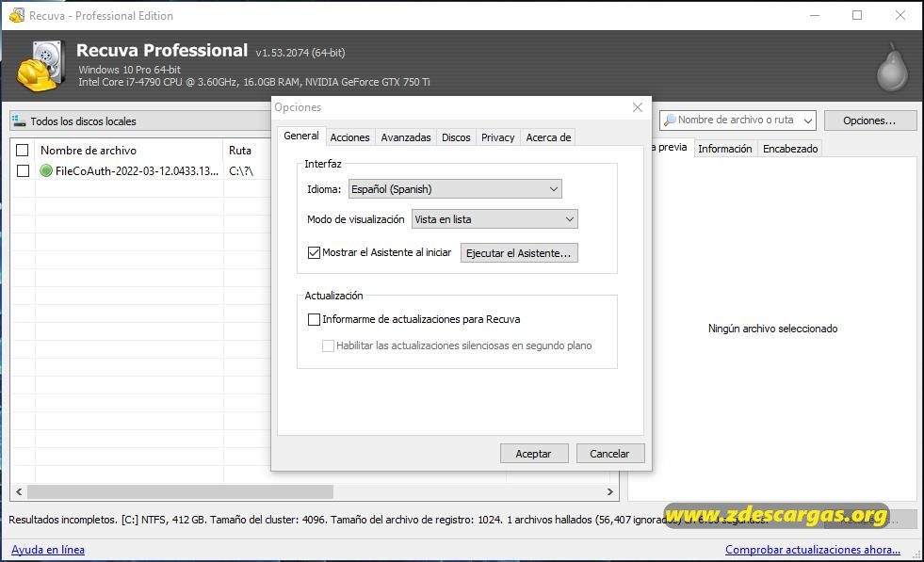The image size is (924, 562).
Task: Open the Ayuda en línea link
Action: tap(48, 550)
